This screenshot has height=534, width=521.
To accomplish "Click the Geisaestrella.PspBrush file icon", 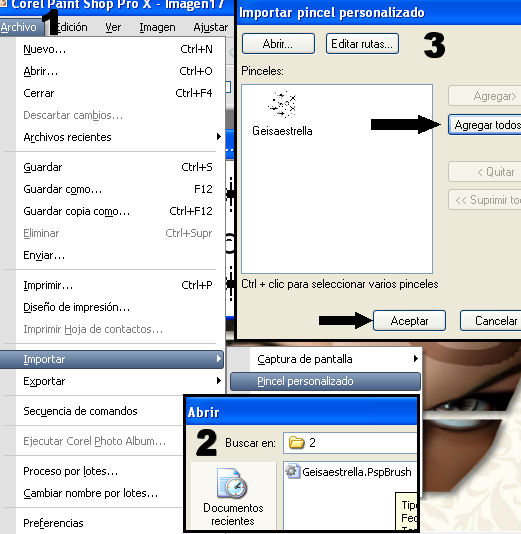I will tap(292, 472).
